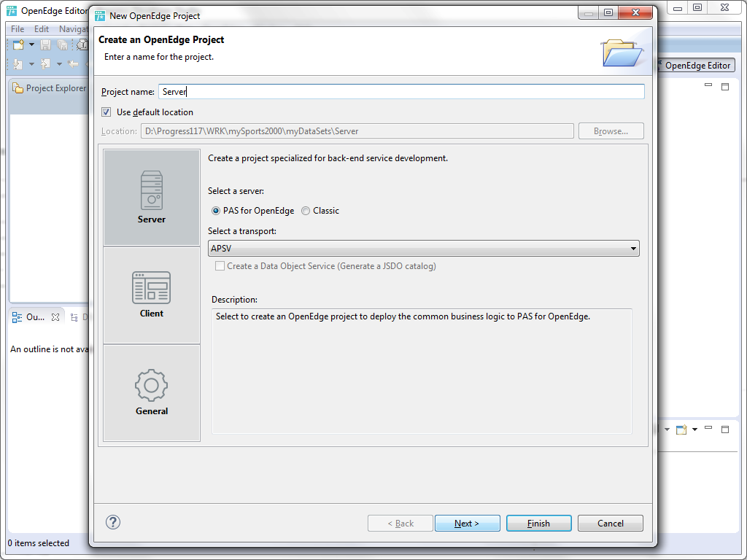747x560 pixels.
Task: Click 'Create an OpenEdge Project' heading
Action: coord(161,39)
